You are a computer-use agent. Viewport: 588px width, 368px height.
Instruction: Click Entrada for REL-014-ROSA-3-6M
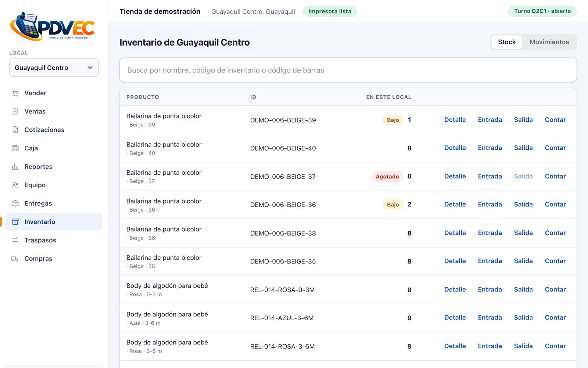[x=490, y=346]
